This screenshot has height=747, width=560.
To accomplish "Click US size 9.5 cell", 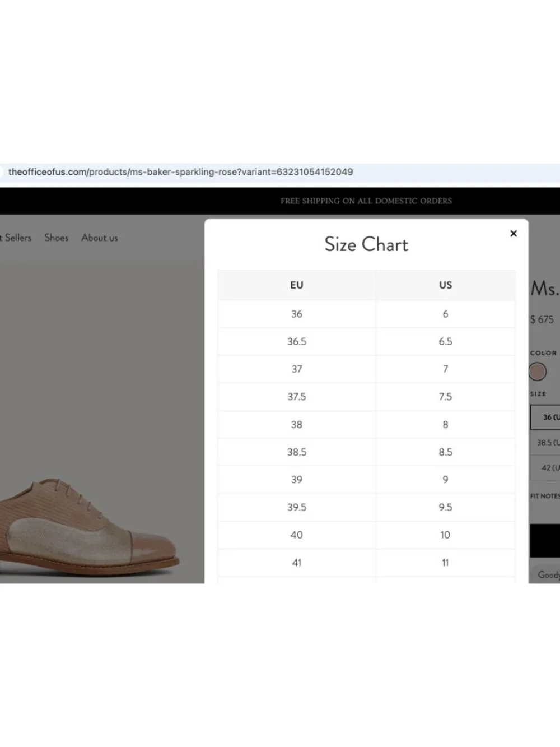I will (445, 507).
